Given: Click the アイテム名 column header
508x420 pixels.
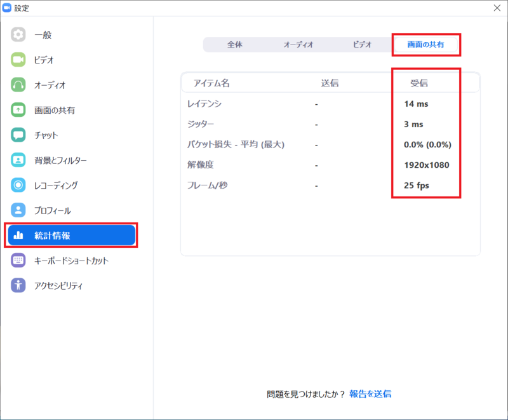Looking at the screenshot, I should coord(211,83).
